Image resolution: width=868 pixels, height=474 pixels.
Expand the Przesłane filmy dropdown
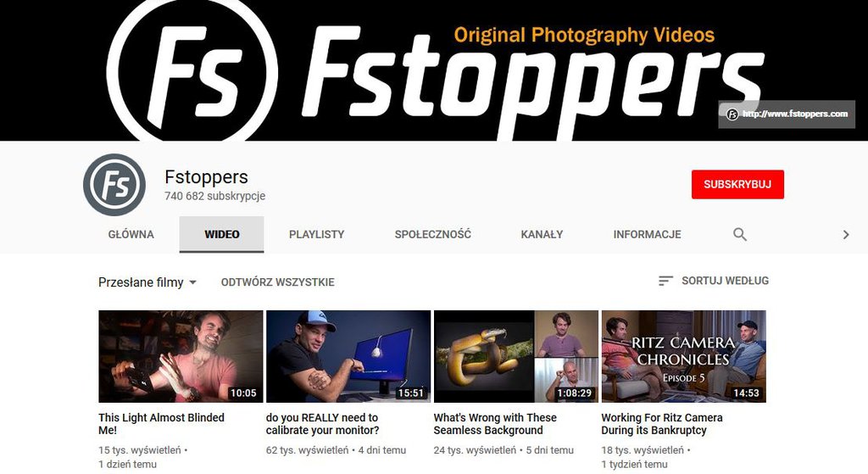click(x=147, y=282)
